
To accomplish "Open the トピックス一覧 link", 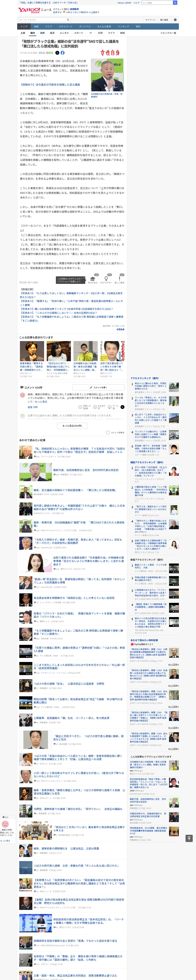I will click(168, 33).
